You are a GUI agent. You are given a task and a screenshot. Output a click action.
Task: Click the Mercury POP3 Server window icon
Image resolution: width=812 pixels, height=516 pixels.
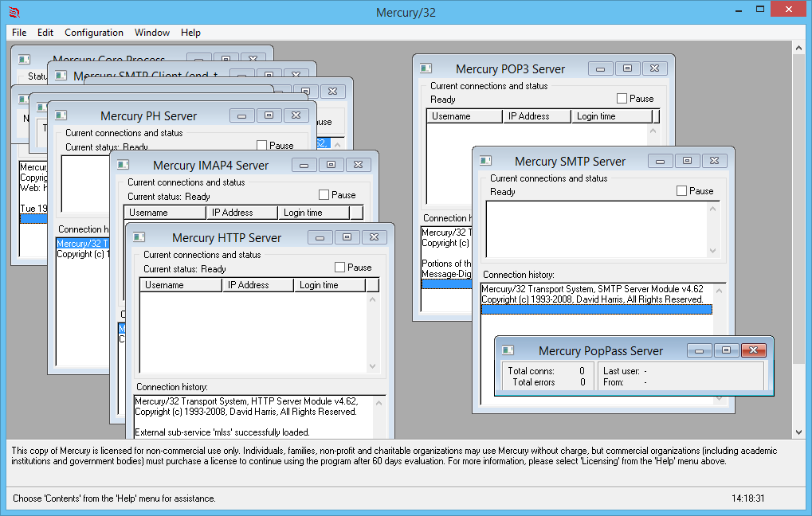[x=426, y=68]
